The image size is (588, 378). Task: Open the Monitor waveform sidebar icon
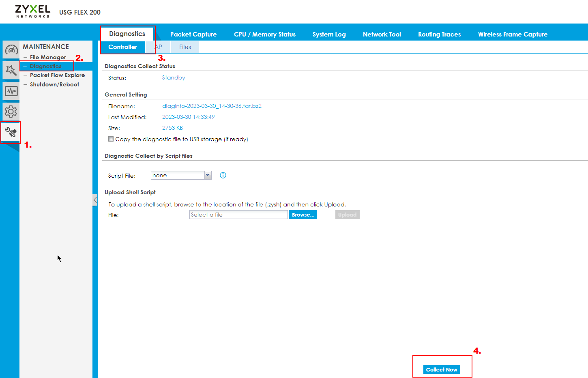[11, 91]
